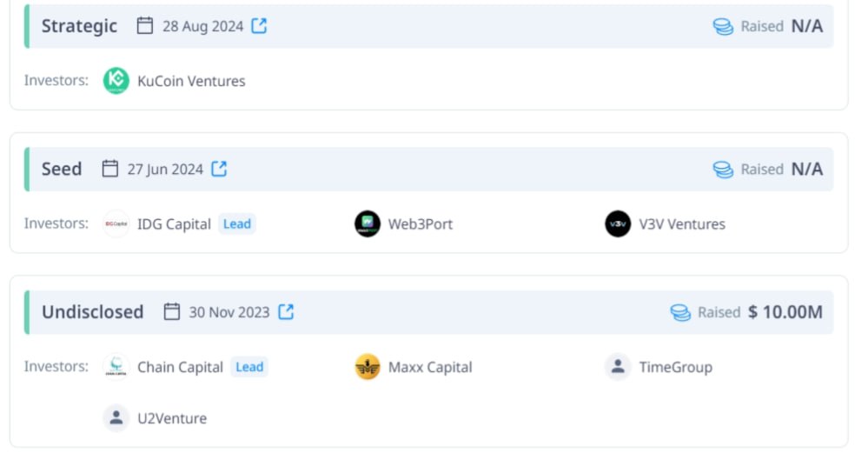The width and height of the screenshot is (868, 453).
Task: Open external link for Undisclosed round
Action: point(286,311)
